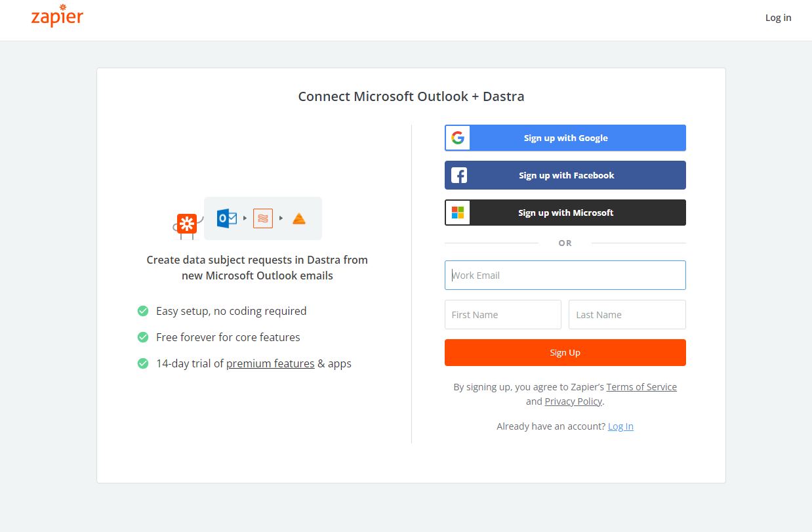Click the filter waves icon in workflow
Image resolution: width=812 pixels, height=532 pixels.
click(x=262, y=218)
